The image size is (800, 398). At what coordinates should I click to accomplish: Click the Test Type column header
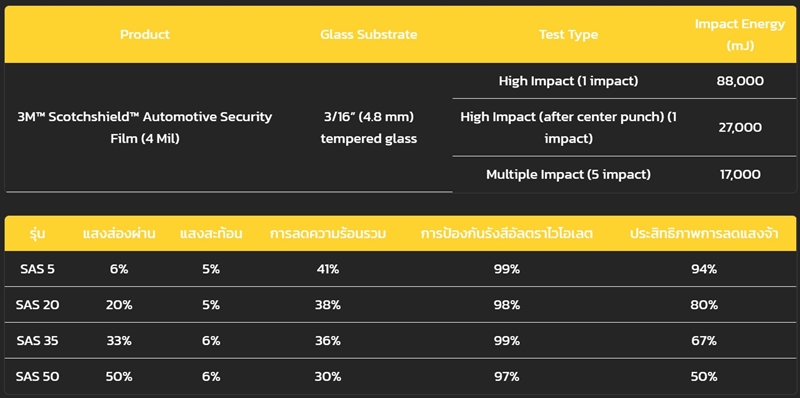coord(568,35)
